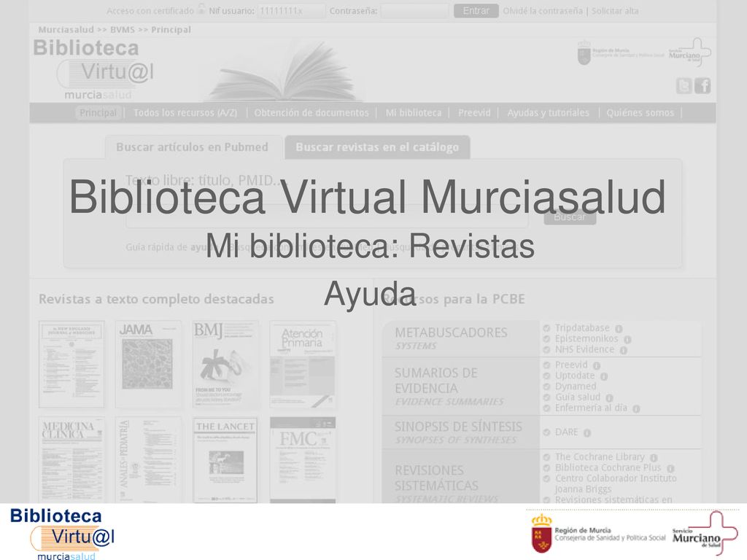Open The Cochrane Library link
This screenshot has height=560, width=747.
pos(600,457)
